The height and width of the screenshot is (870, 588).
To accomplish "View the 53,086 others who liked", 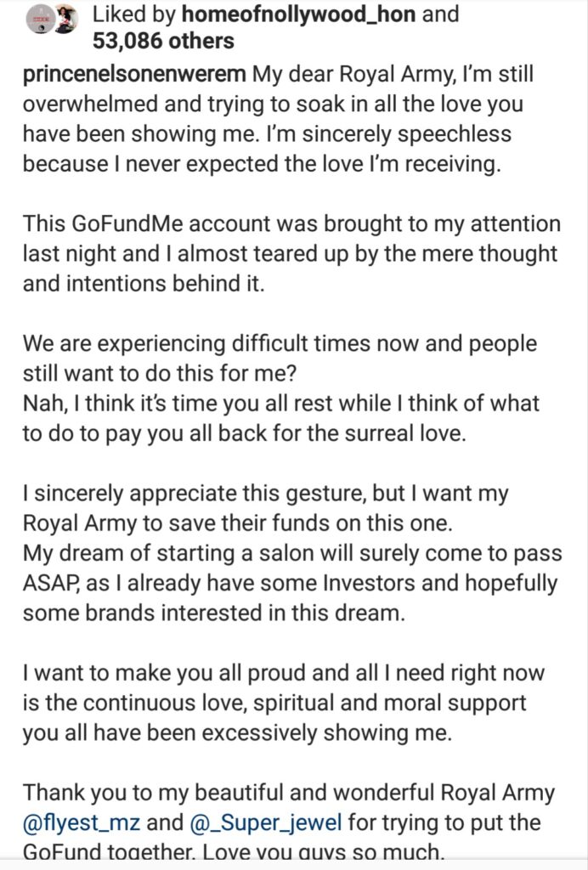I will click(163, 42).
